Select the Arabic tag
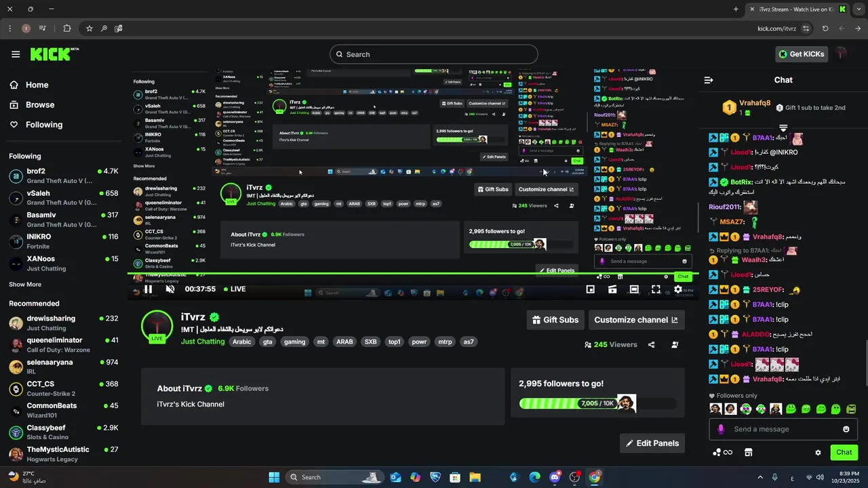Image resolution: width=868 pixels, height=488 pixels. point(242,342)
